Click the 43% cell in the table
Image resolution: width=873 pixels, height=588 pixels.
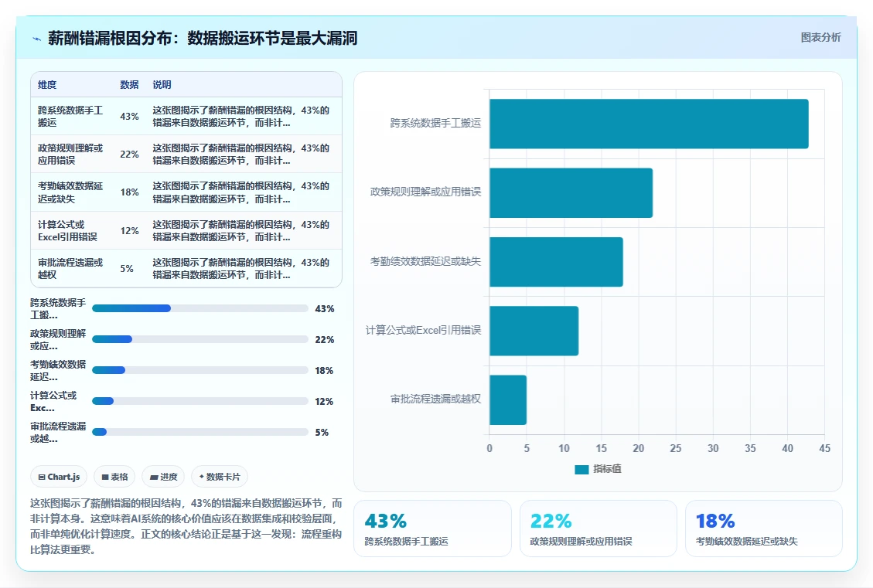pyautogui.click(x=129, y=116)
